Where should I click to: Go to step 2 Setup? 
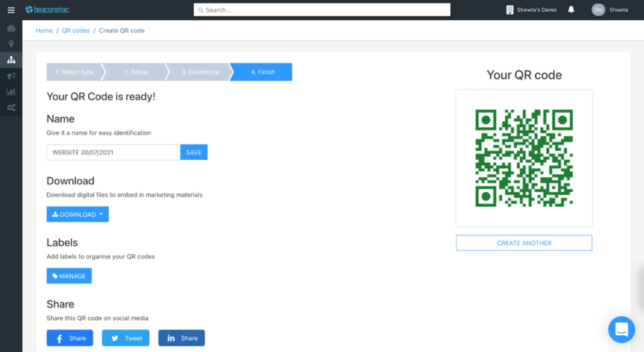pyautogui.click(x=136, y=72)
